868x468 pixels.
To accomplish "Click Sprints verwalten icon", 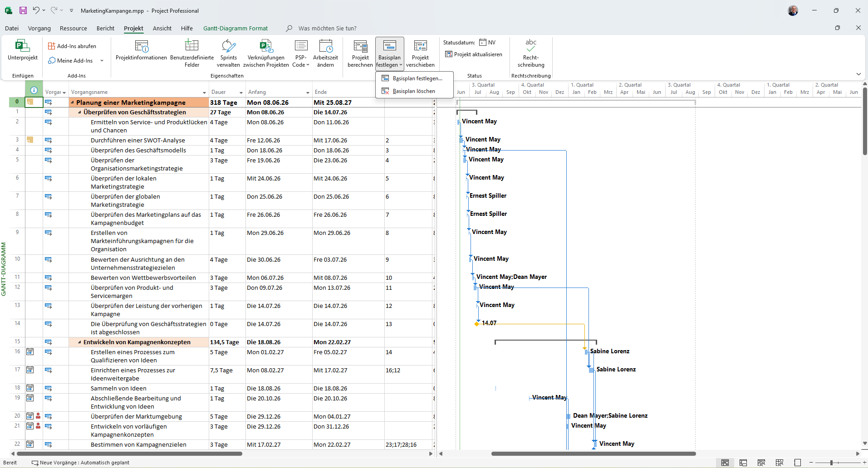I will coord(229,46).
